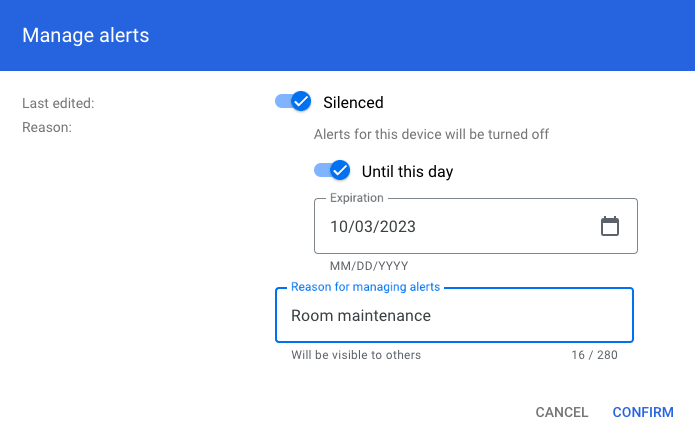The height and width of the screenshot is (436, 695).
Task: Click the Until this day label
Action: [407, 171]
